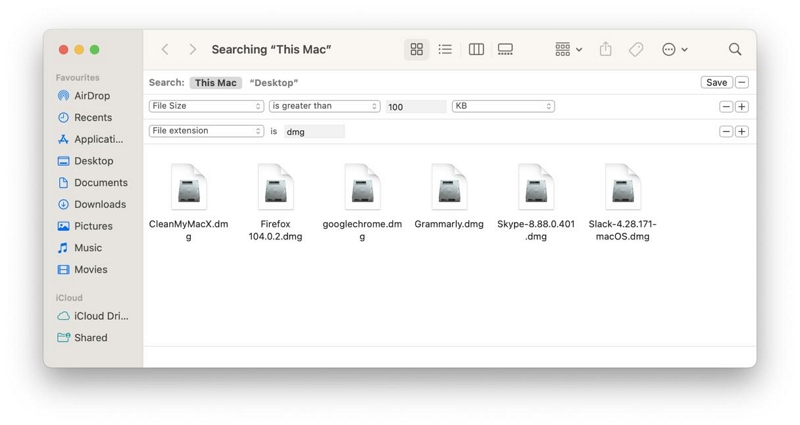Select the CleanMyMacX.dmg file icon
The height and width of the screenshot is (425, 800).
189,187
